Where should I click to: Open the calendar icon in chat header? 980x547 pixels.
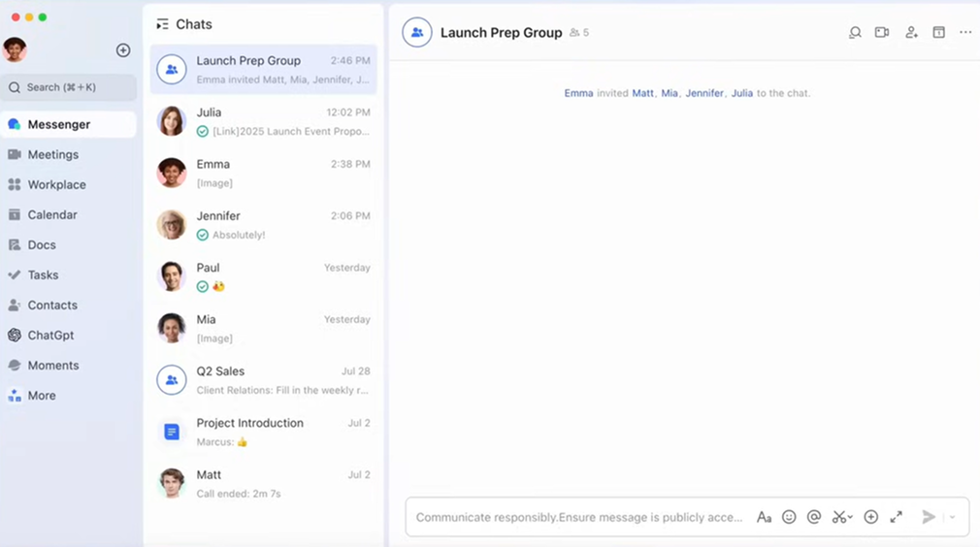(x=938, y=32)
